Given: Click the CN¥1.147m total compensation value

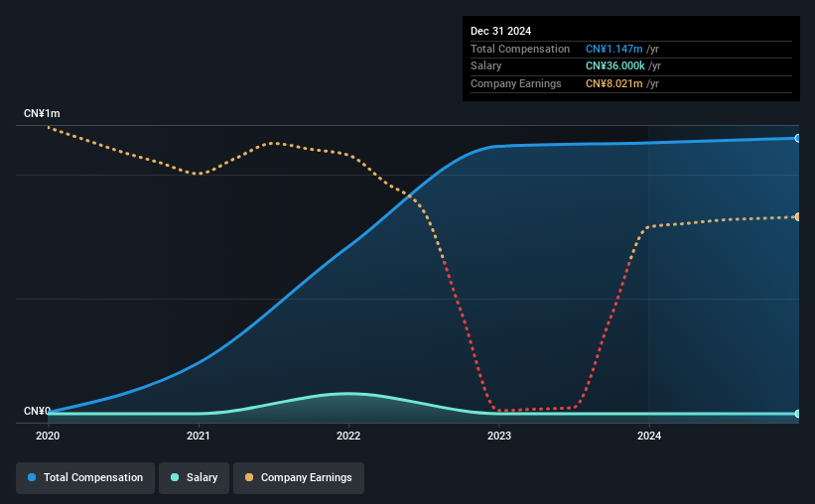Looking at the screenshot, I should coord(613,49).
